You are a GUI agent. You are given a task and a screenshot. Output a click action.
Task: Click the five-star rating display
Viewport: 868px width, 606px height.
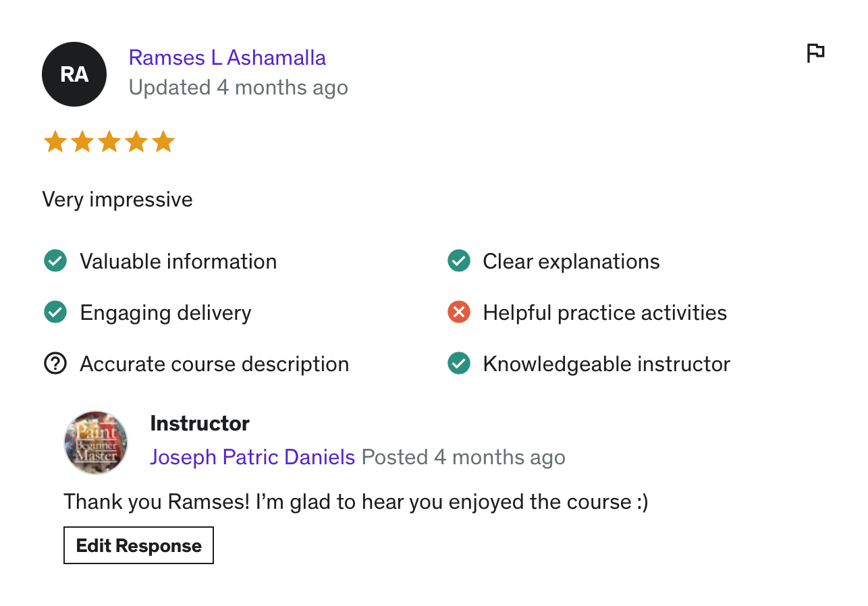click(x=109, y=142)
